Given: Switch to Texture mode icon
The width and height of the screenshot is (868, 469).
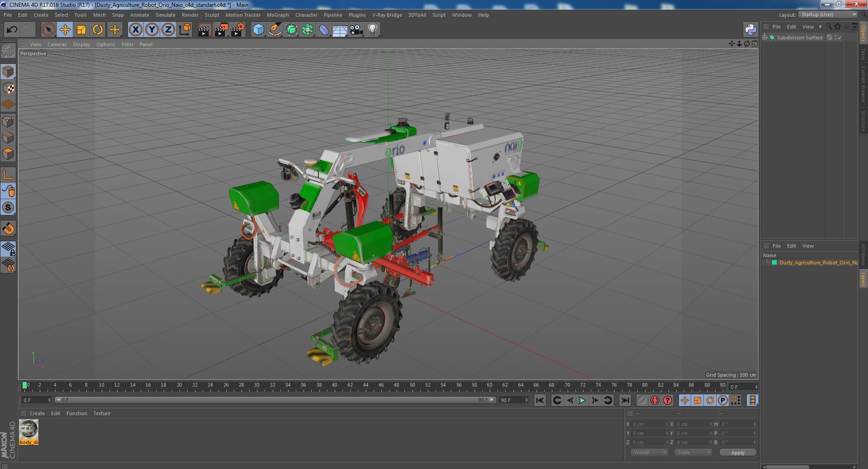Looking at the screenshot, I should [x=8, y=88].
